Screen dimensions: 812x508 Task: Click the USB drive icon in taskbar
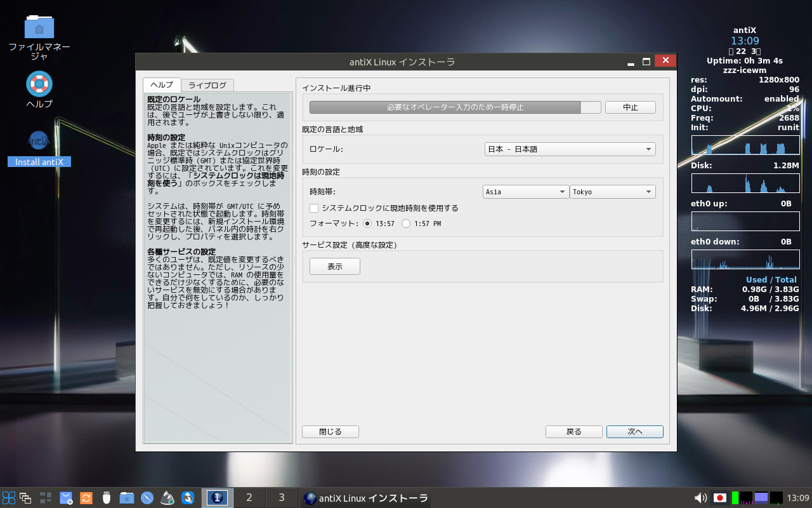point(107,498)
